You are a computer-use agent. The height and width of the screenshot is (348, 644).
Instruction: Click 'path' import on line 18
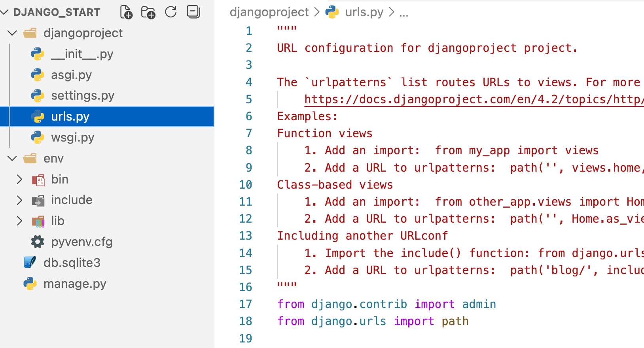point(455,321)
